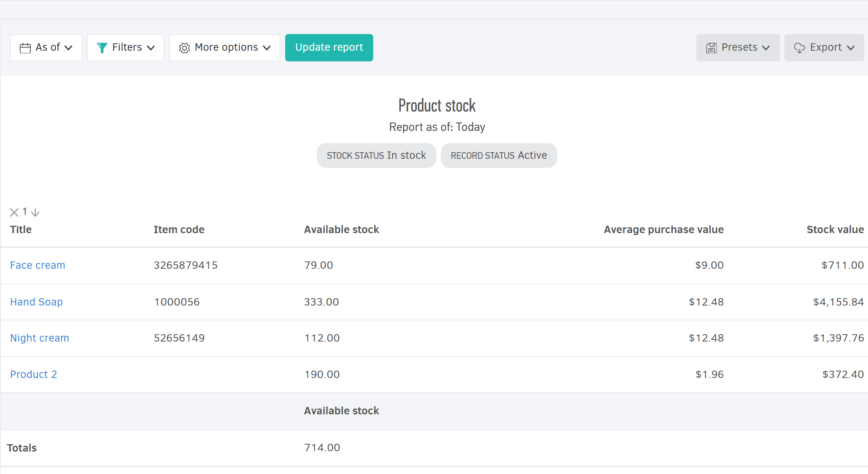This screenshot has height=474, width=868.
Task: Open the Product 2 link
Action: (34, 374)
